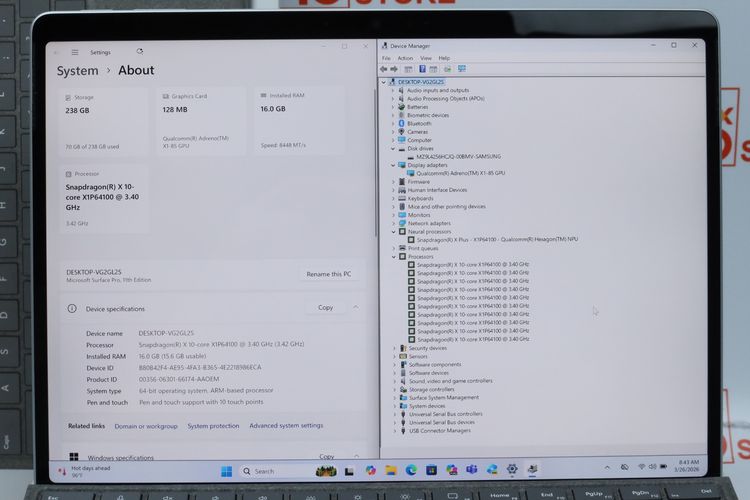Click the Rename this PC button
This screenshot has height=500, width=750.
(328, 274)
